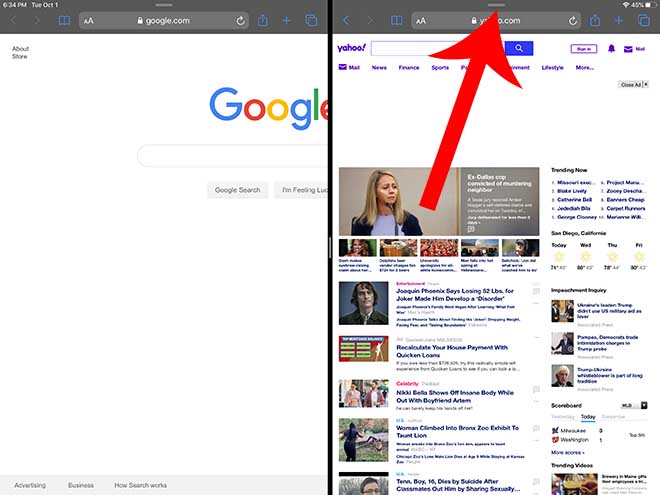Select Finance in Yahoo navigation
The height and width of the screenshot is (495, 660).
tap(409, 68)
